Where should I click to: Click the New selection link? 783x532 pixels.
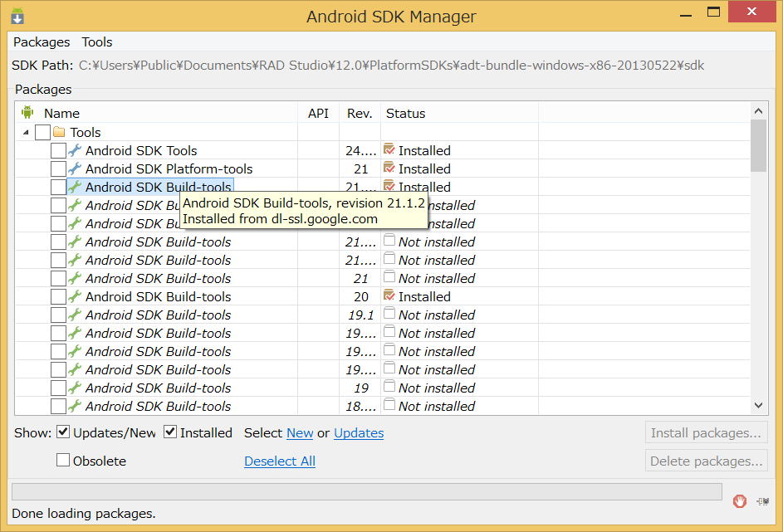(x=300, y=432)
